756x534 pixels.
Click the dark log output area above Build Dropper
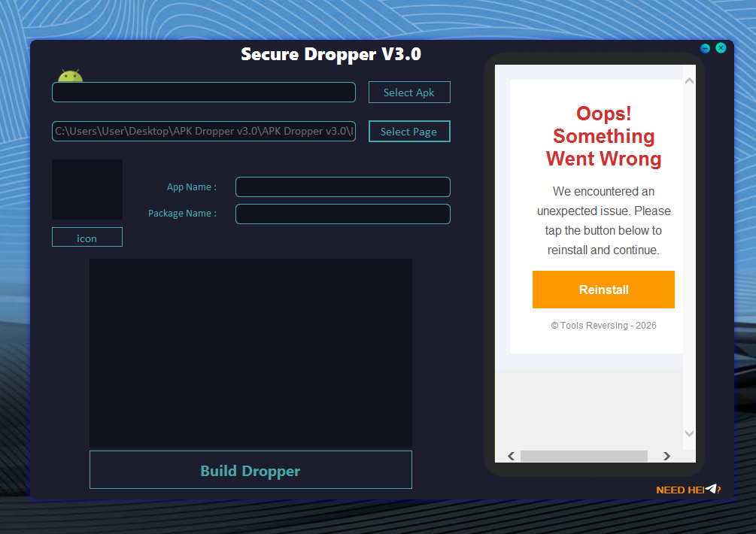pos(250,352)
